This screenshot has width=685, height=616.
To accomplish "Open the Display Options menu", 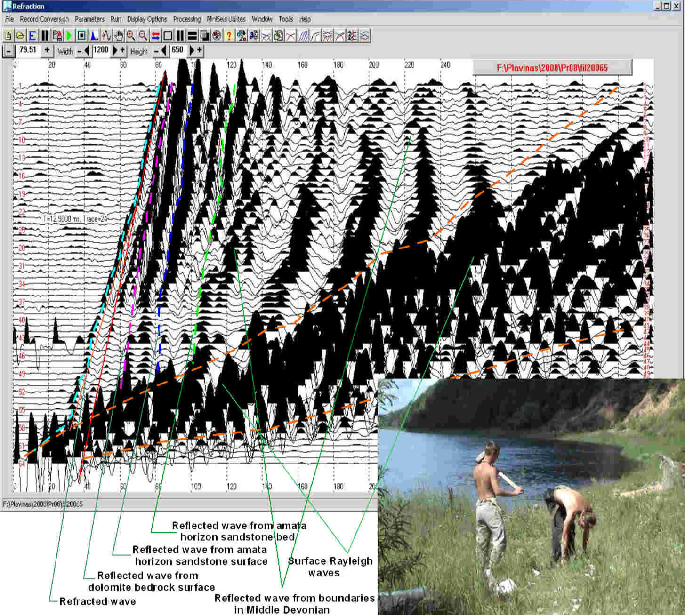I will point(147,19).
